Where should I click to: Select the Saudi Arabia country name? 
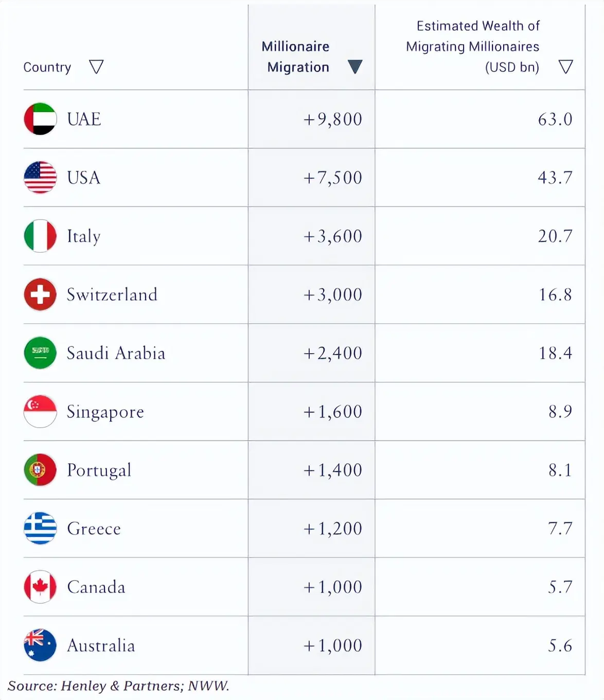(x=116, y=353)
